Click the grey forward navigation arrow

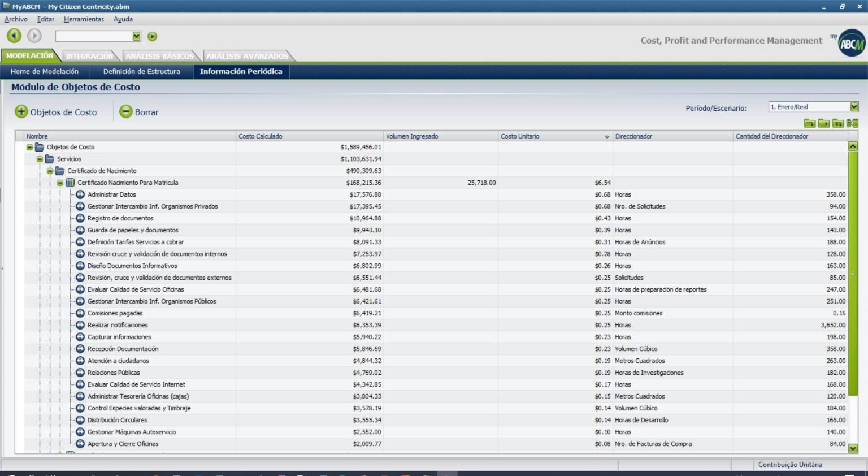click(34, 36)
